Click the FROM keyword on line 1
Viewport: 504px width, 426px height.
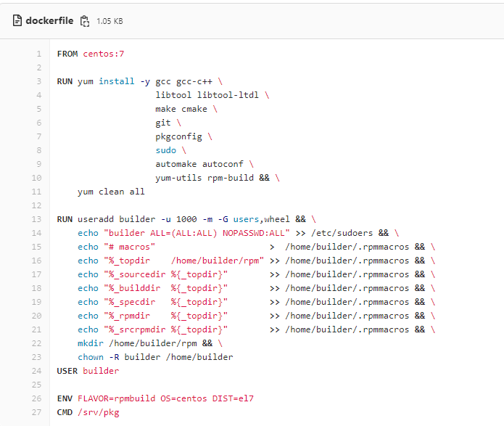tap(67, 54)
